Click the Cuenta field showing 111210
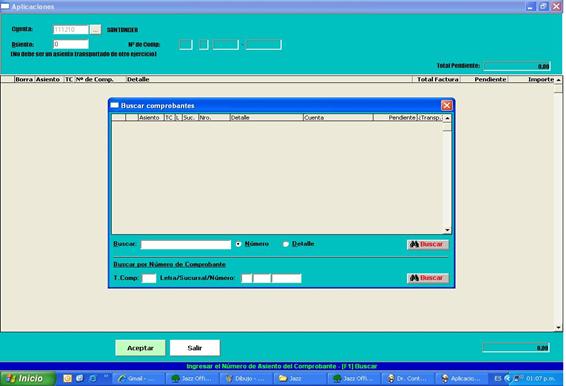The height and width of the screenshot is (386, 566). point(71,30)
